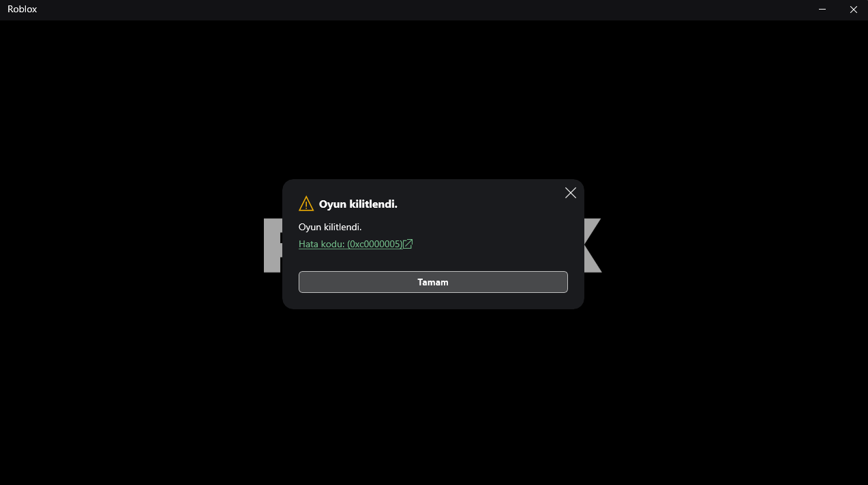Click the gray X logo letter right of the dialog
868x485 pixels.
tap(592, 245)
